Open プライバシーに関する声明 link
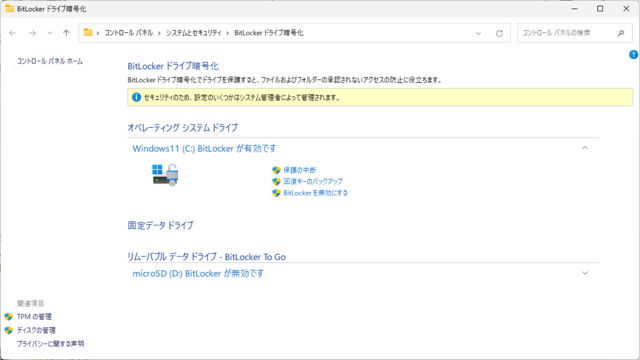 50,344
